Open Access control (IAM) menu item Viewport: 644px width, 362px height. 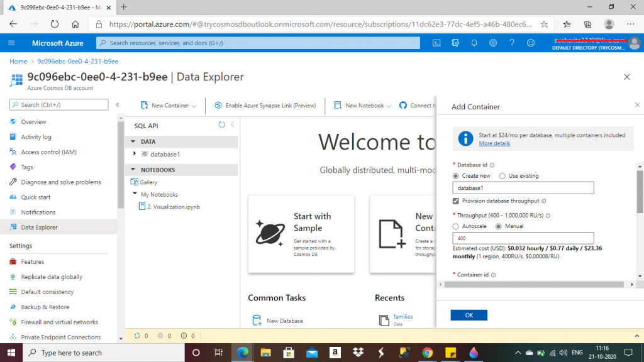tap(48, 152)
